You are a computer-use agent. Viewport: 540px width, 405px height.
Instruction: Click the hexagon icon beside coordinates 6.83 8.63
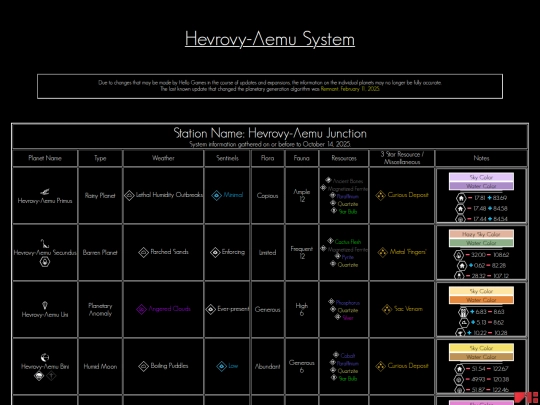[464, 312]
